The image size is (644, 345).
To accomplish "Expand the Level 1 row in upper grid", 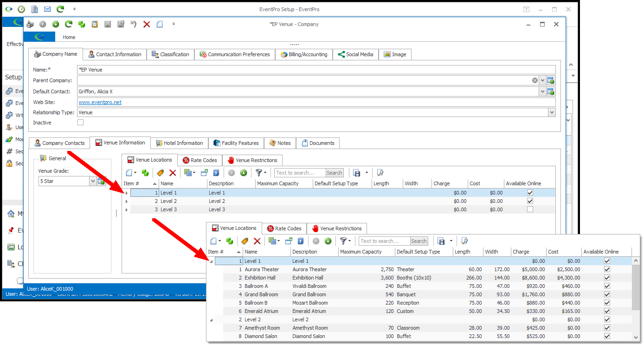I will (127, 193).
